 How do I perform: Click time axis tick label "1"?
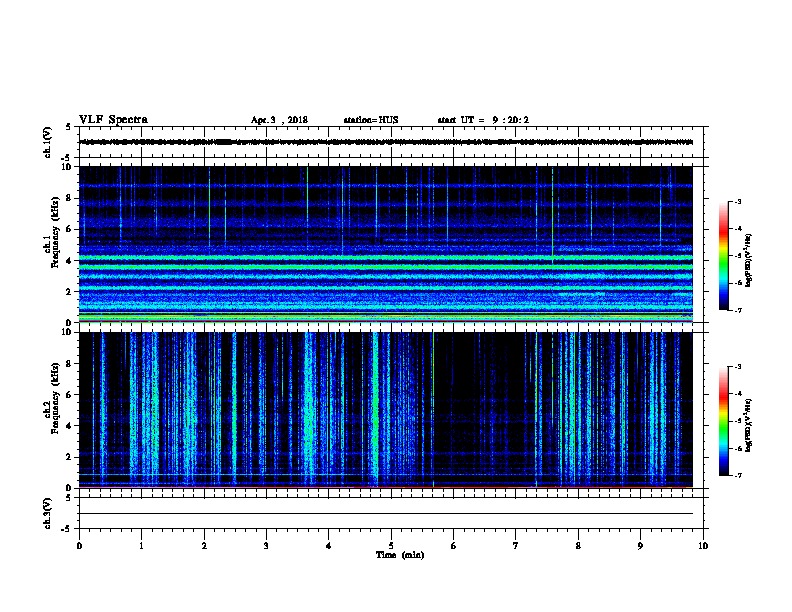click(141, 546)
